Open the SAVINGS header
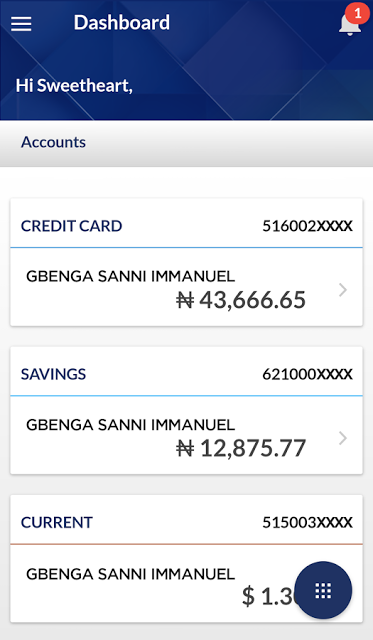Viewport: 373px width, 640px height. click(53, 374)
